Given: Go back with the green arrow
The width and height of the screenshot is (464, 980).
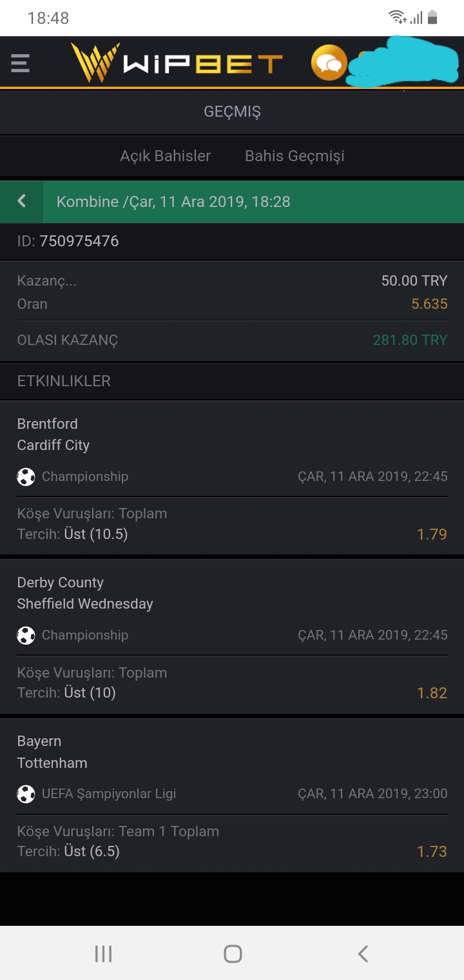Looking at the screenshot, I should tap(21, 201).
